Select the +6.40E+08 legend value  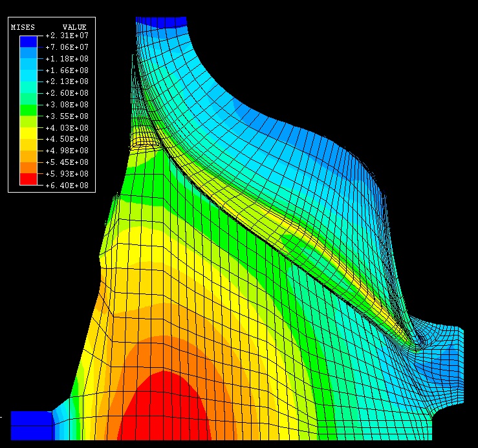click(x=67, y=186)
